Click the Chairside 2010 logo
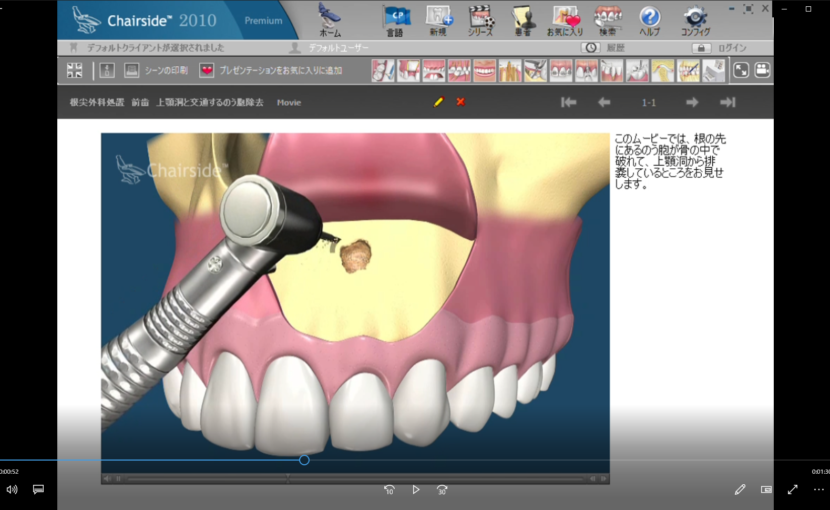The width and height of the screenshot is (830, 510). (144, 20)
